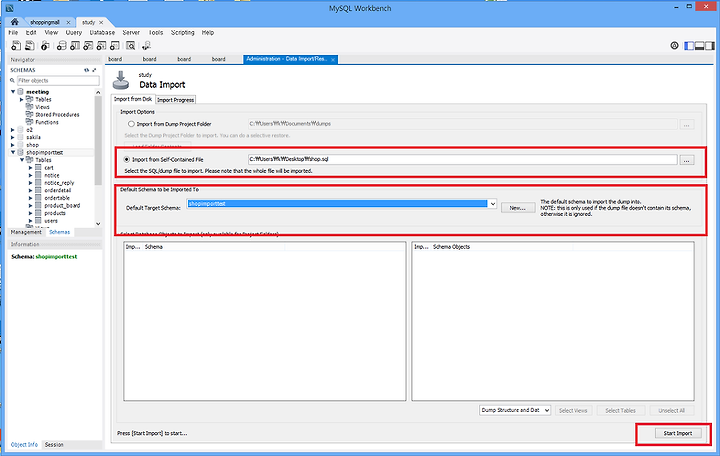Open the Home screen tab icon
Image resolution: width=720 pixels, height=456 pixels.
[15, 22]
